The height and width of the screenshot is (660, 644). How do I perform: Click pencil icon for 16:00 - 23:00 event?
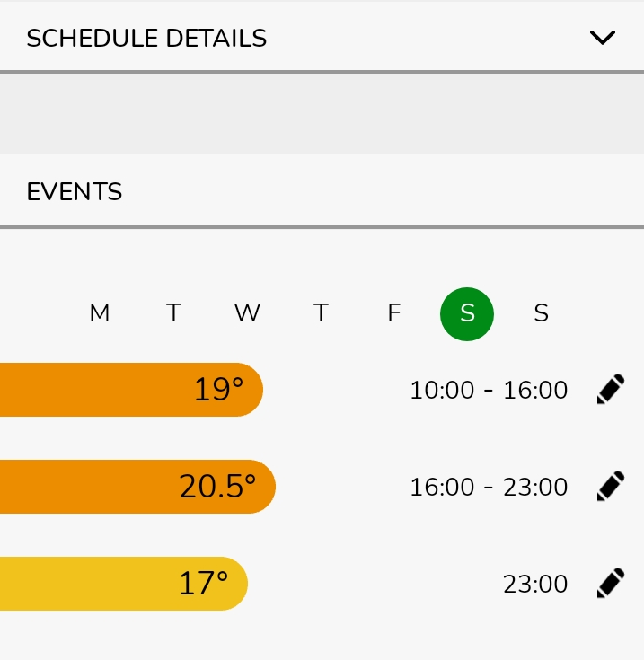coord(611,486)
